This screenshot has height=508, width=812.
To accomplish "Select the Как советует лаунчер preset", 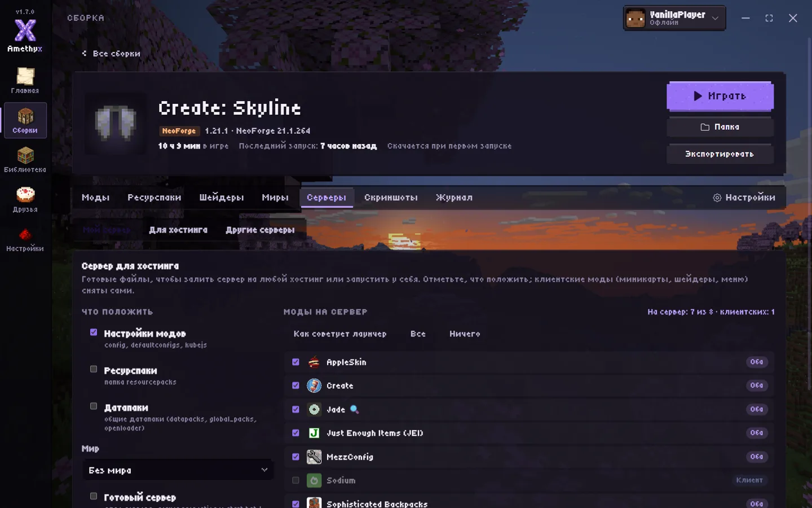I will click(340, 334).
